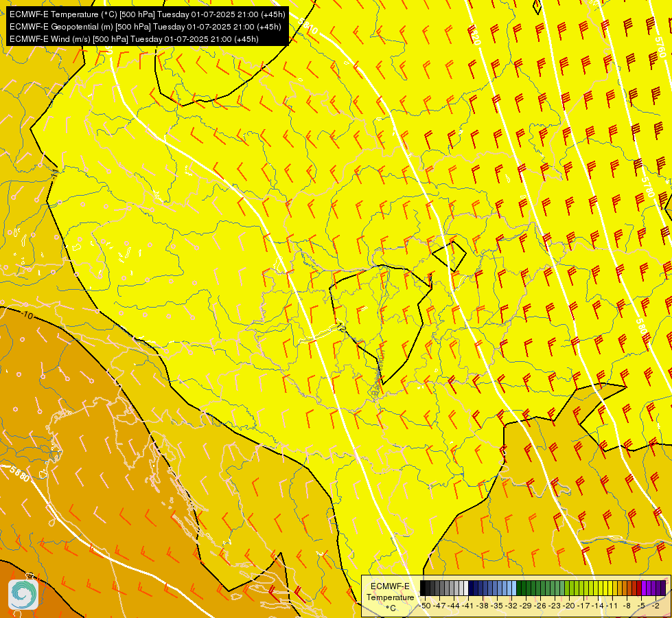Click the -10 isotherm contour label
Image resolution: width=672 pixels, height=618 pixels.
point(27,316)
